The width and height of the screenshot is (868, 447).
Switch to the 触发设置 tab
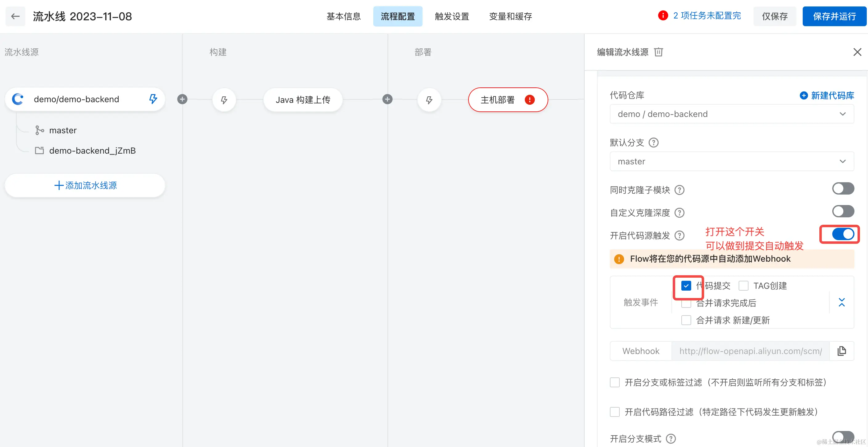click(452, 16)
